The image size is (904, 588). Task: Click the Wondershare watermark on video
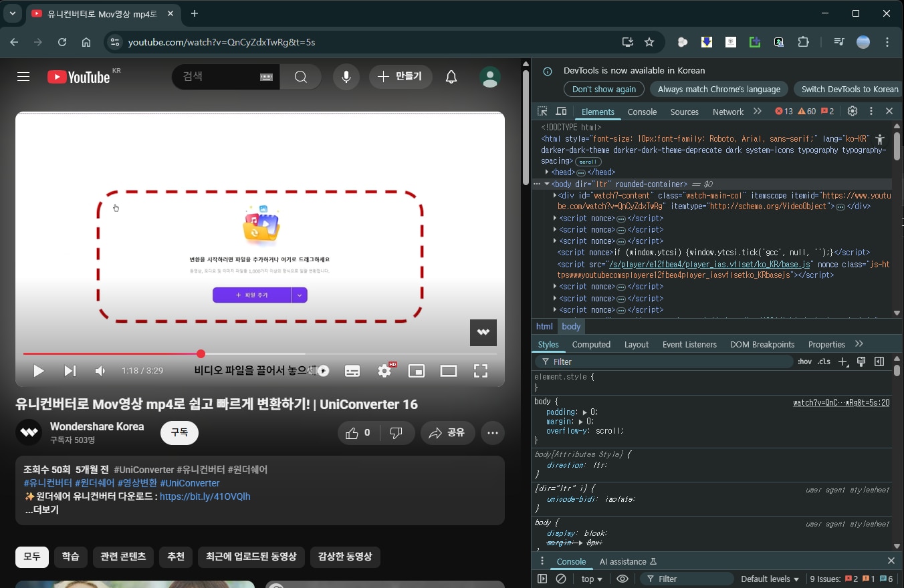point(483,332)
